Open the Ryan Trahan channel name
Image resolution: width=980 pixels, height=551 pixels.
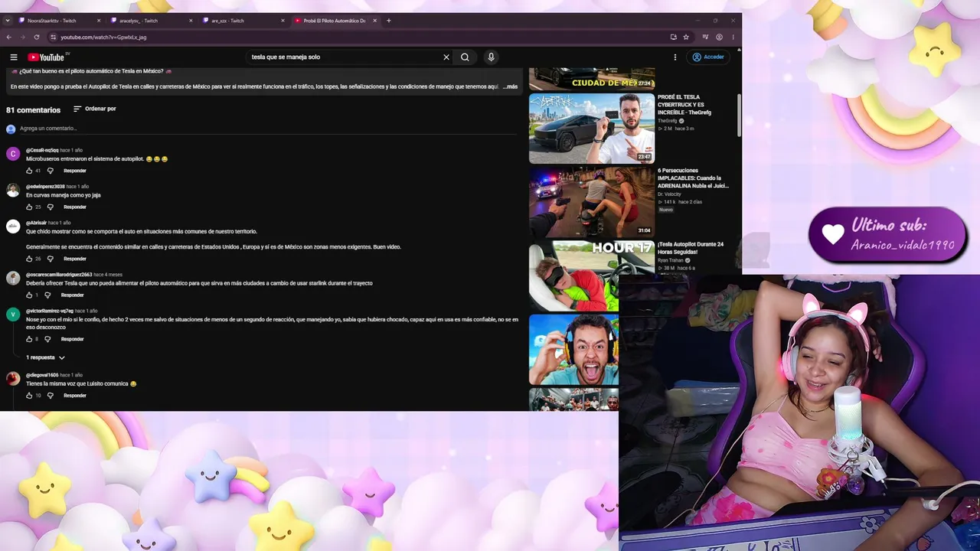[x=671, y=260]
